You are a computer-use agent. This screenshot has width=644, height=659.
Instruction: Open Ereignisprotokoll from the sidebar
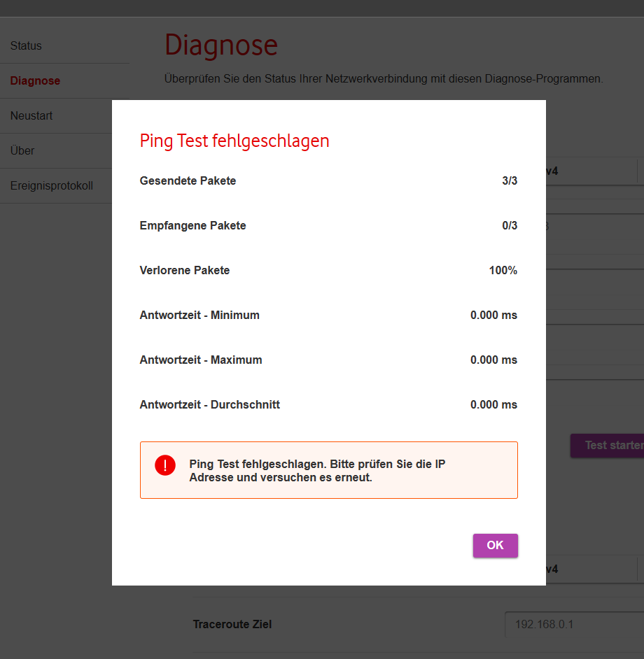point(51,186)
